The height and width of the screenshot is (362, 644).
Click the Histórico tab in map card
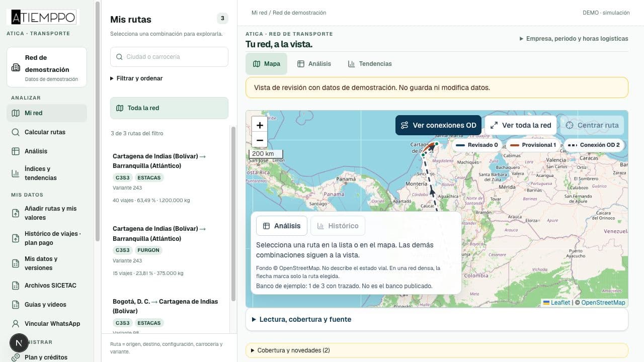point(338,226)
